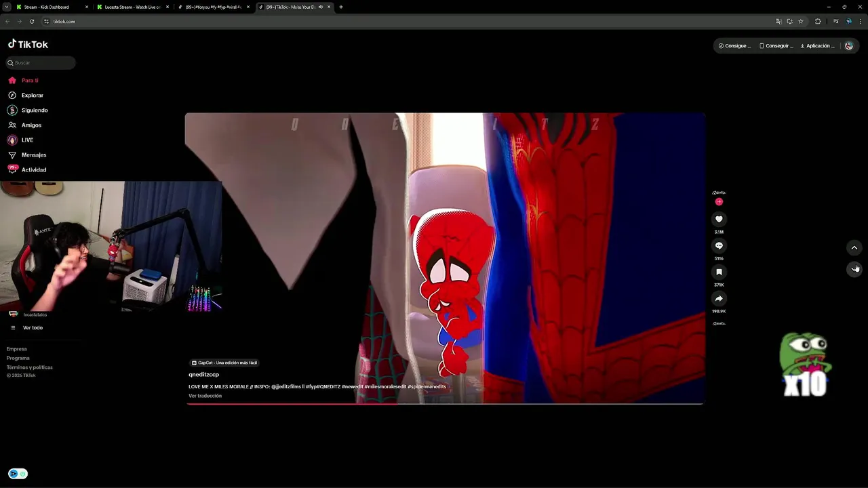Like the video with heart icon
Image resolution: width=868 pixels, height=488 pixels.
click(719, 219)
